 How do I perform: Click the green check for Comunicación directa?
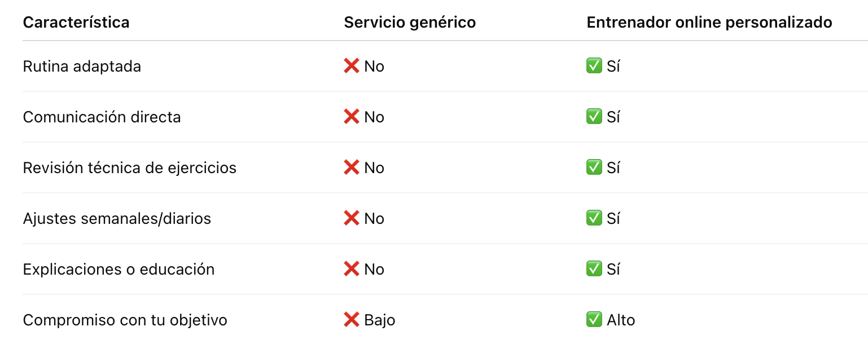[594, 117]
